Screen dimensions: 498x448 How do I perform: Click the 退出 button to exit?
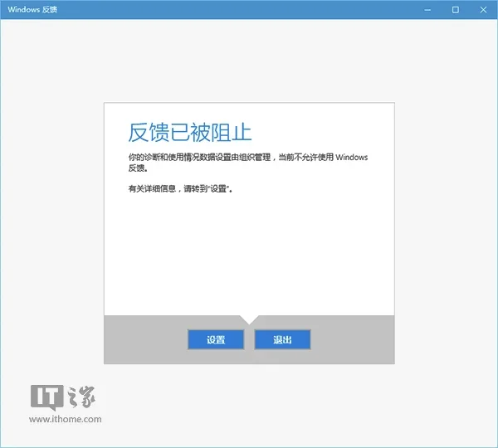[x=282, y=339]
